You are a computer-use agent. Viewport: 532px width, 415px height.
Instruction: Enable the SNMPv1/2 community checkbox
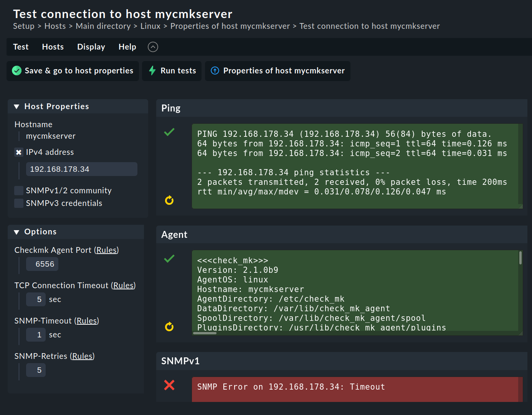click(19, 191)
